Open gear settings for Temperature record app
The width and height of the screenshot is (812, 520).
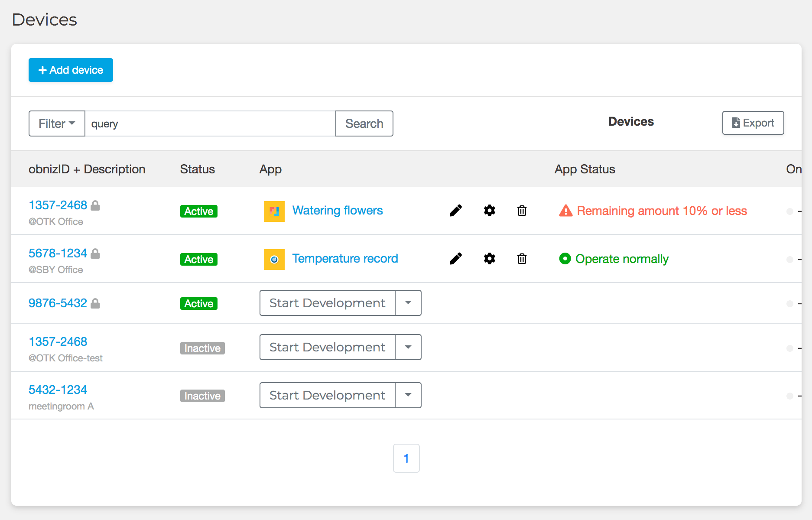(489, 259)
